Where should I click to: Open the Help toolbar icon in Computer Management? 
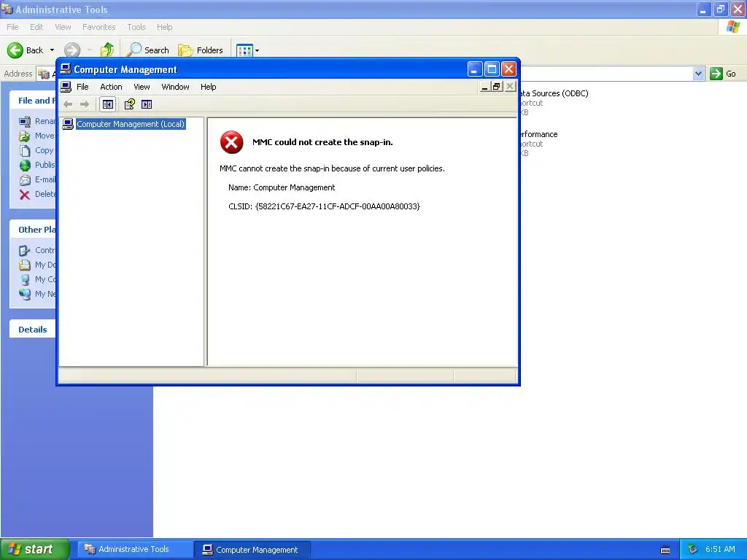[x=130, y=104]
